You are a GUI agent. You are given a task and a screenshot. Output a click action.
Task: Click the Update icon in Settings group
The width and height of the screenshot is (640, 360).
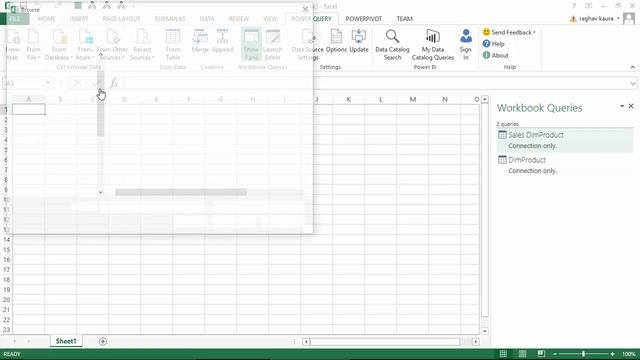pos(359,41)
